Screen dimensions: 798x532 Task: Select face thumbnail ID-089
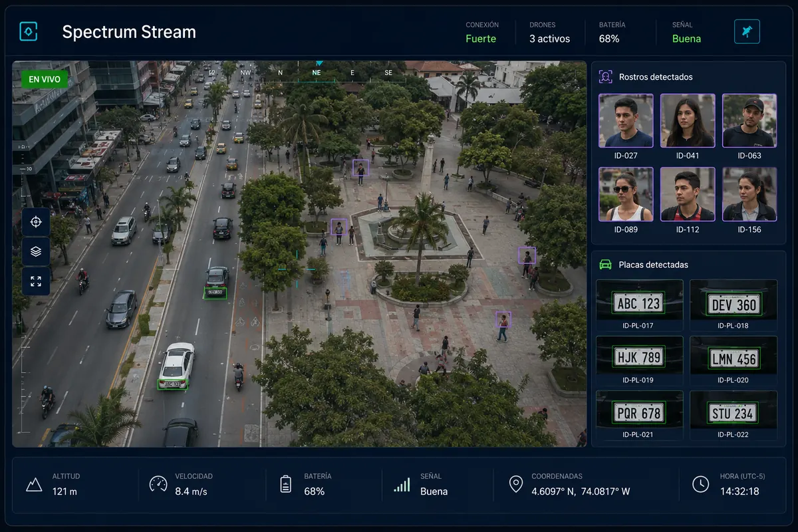[626, 194]
